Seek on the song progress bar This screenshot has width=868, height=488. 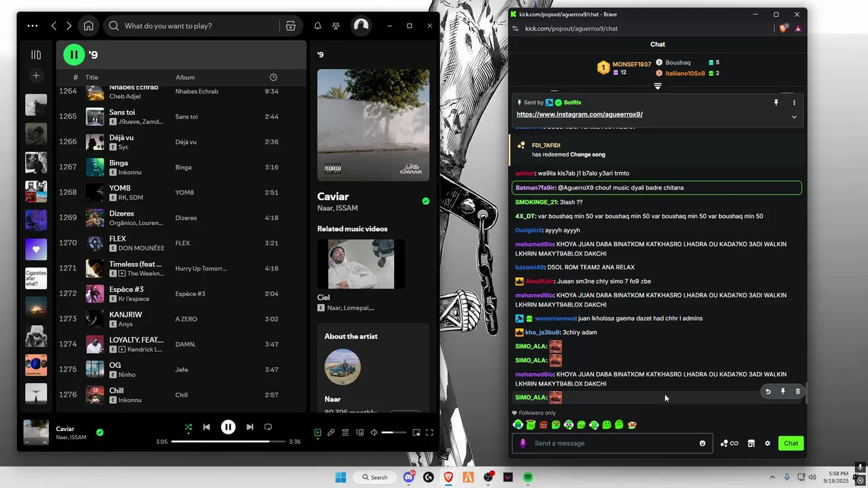point(228,442)
